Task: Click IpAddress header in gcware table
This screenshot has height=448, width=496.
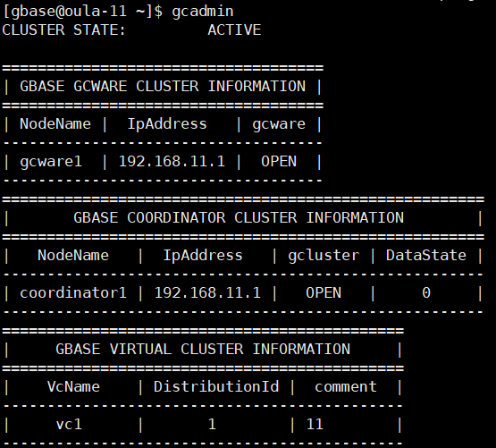Action: coord(167,124)
